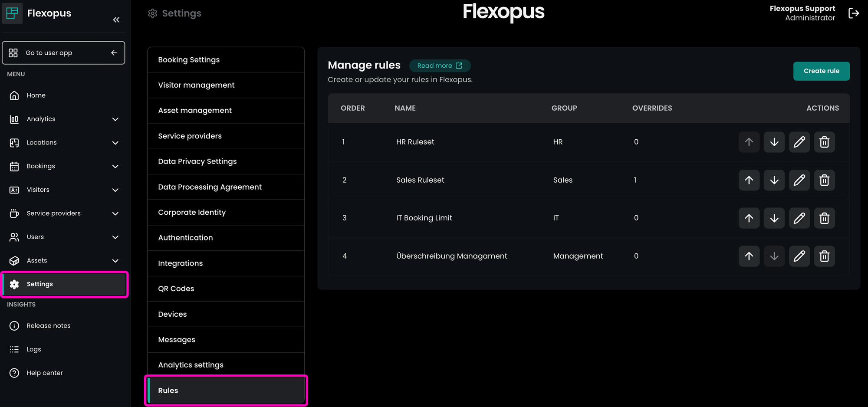Move Sales Ruleset rule down
868x407 pixels.
(x=774, y=180)
